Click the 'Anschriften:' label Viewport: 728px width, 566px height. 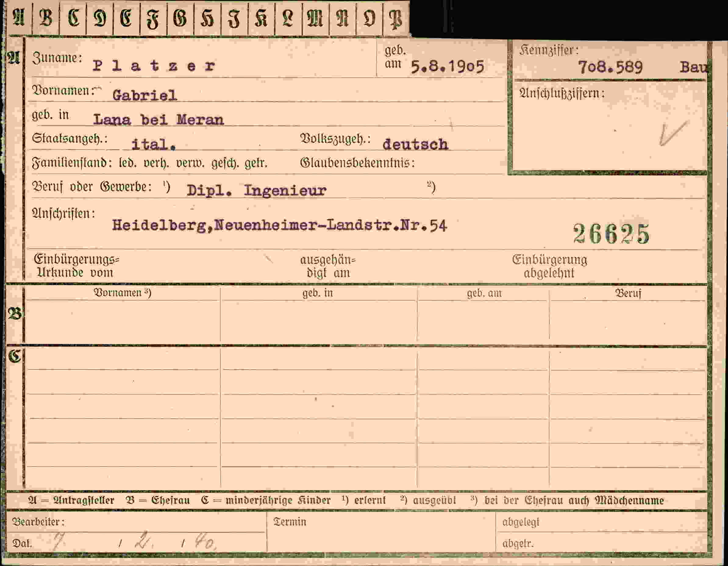point(63,213)
